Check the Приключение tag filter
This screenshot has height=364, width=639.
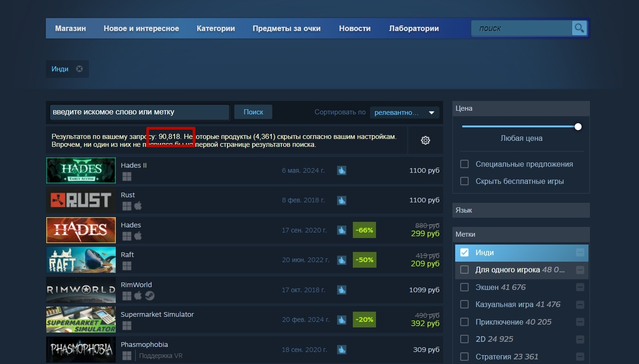coord(464,322)
